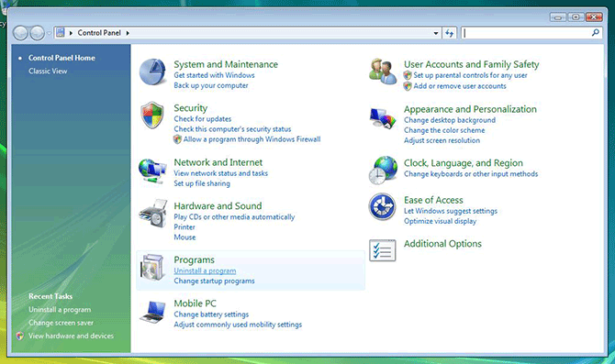Click Set up file sharing
The height and width of the screenshot is (364, 615).
point(202,183)
